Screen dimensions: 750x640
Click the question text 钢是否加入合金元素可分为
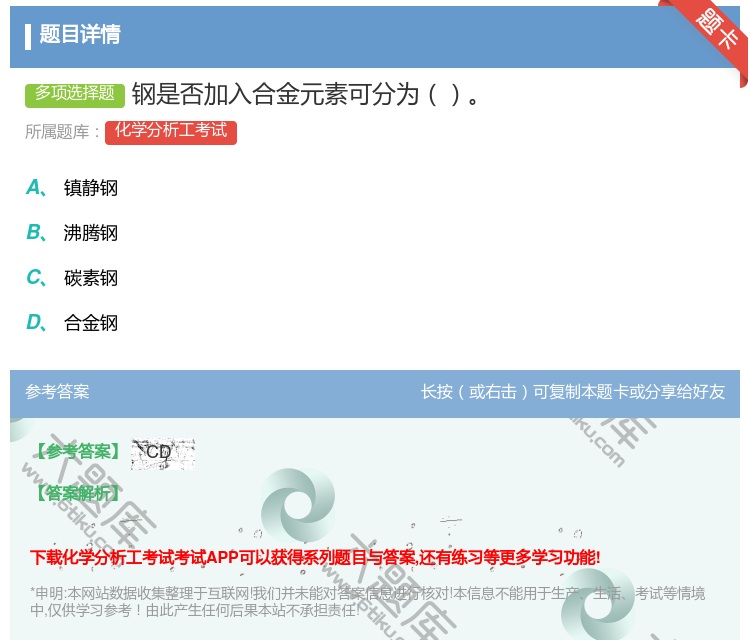[x=306, y=94]
